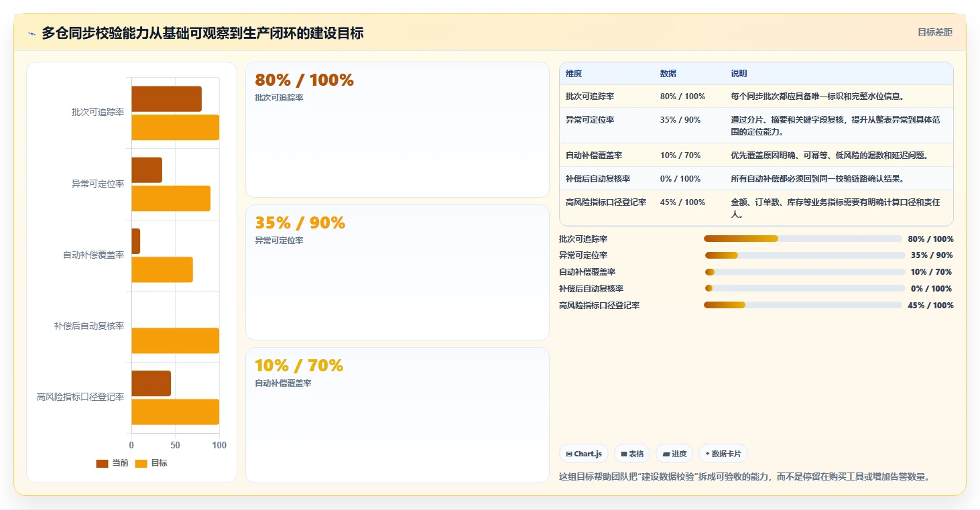This screenshot has height=510, width=980.
Task: Click progress value 45% / 100%
Action: 930,306
